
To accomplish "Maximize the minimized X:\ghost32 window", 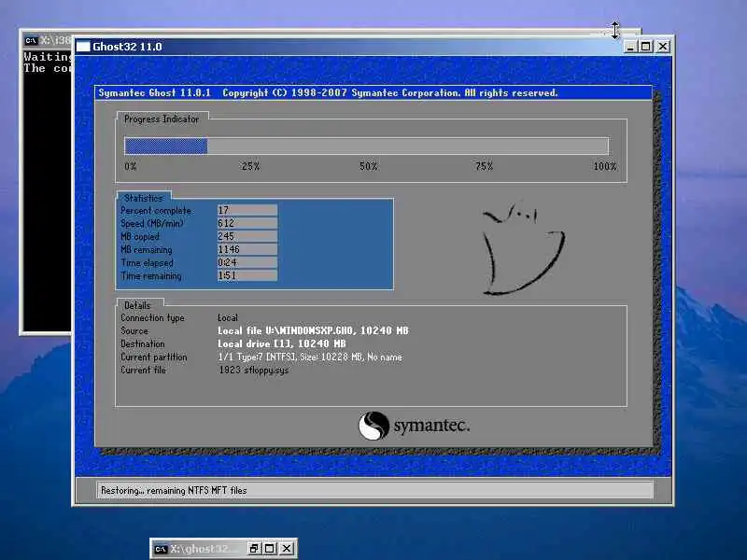I will coord(269,549).
